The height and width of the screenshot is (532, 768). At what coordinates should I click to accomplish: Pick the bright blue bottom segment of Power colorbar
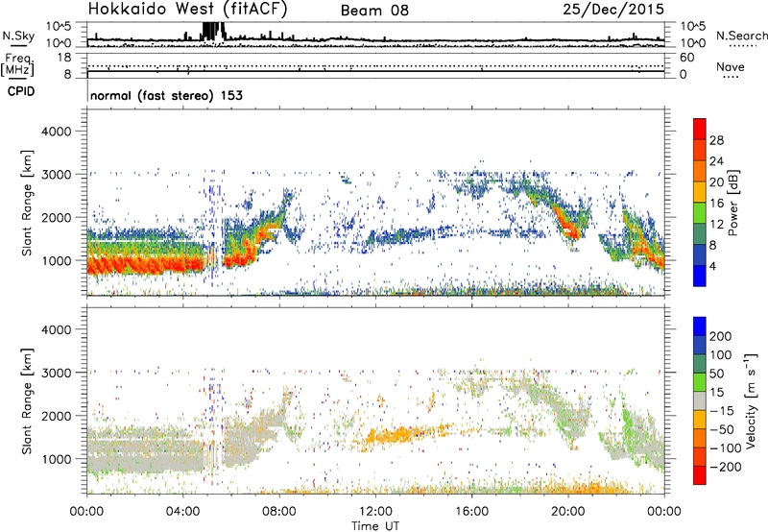(700, 276)
